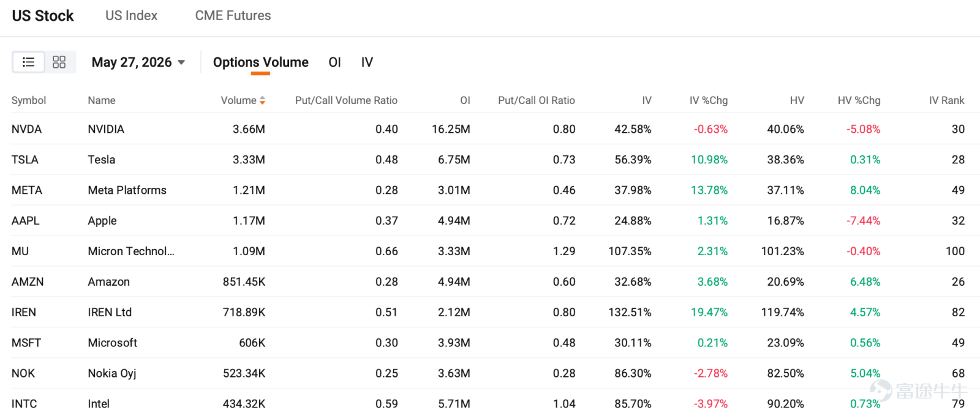The height and width of the screenshot is (413, 980).
Task: Select the Options Volume tab
Action: pyautogui.click(x=260, y=62)
